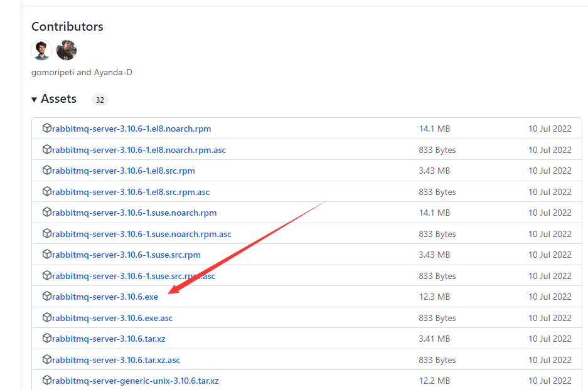Screen dimensions: 588x390
Task: Click the Contributors heading
Action: [x=67, y=26]
